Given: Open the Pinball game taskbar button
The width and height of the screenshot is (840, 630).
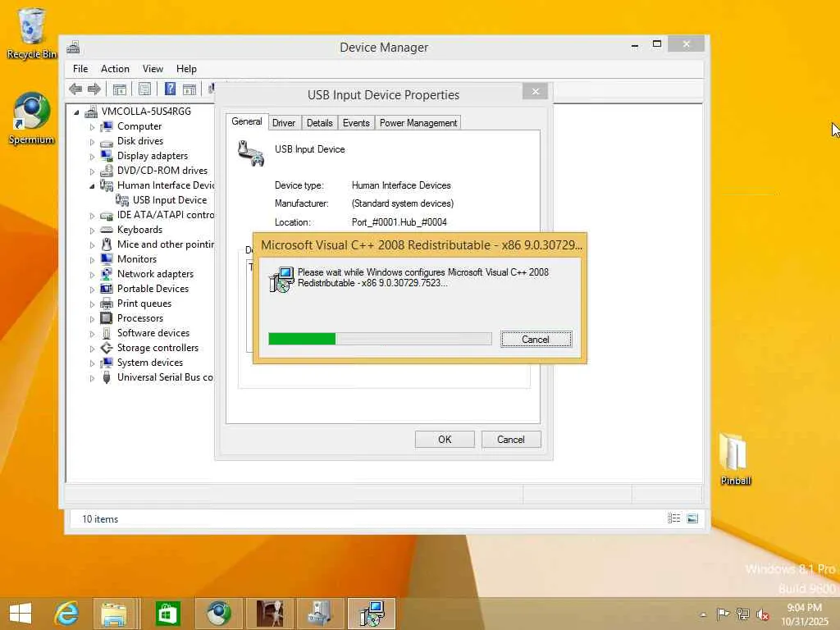Looking at the screenshot, I should click(x=269, y=614).
